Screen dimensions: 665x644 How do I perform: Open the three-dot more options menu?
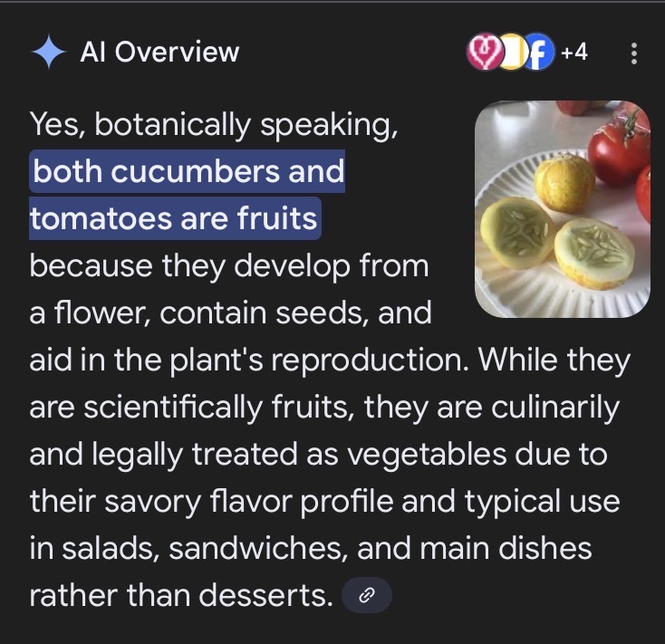(x=633, y=53)
